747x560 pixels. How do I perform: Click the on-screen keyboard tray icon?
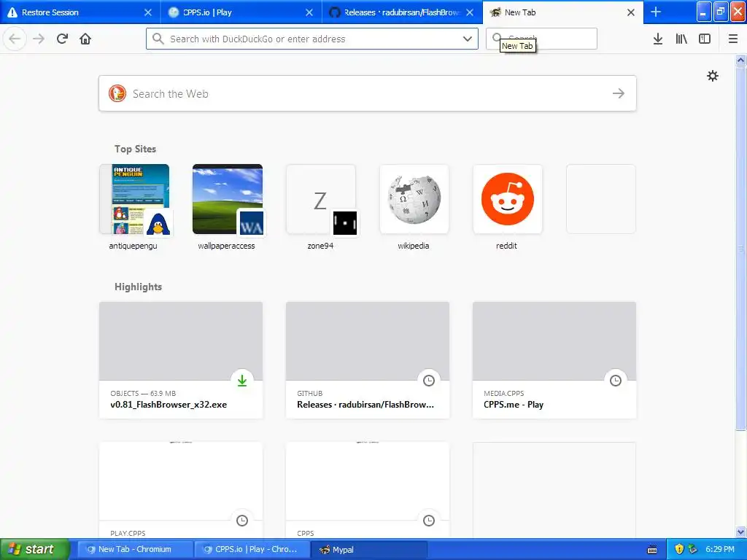point(652,550)
